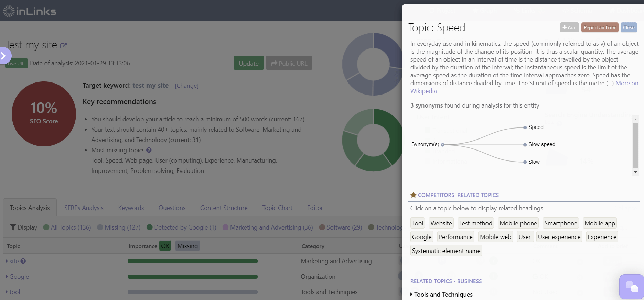Open More on Wikipedia link
This screenshot has height=300, width=644.
tap(626, 83)
